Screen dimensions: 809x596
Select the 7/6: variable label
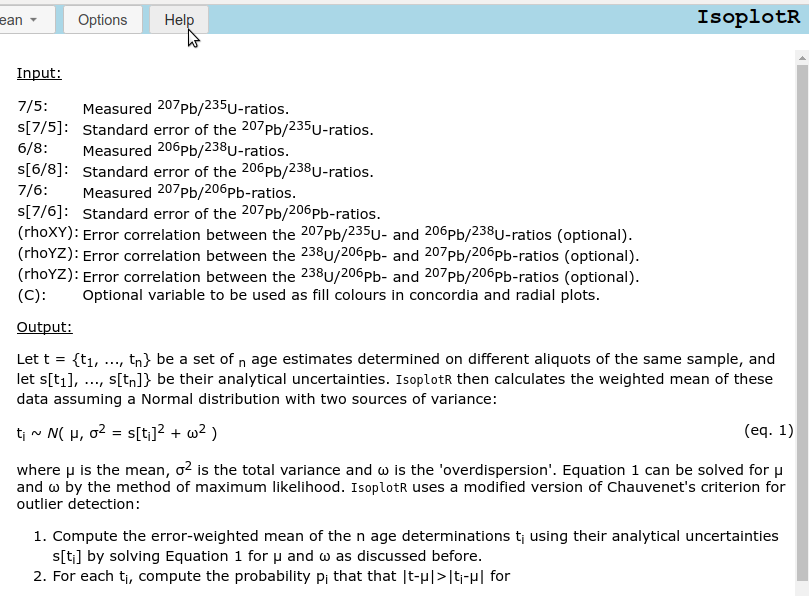pos(32,192)
